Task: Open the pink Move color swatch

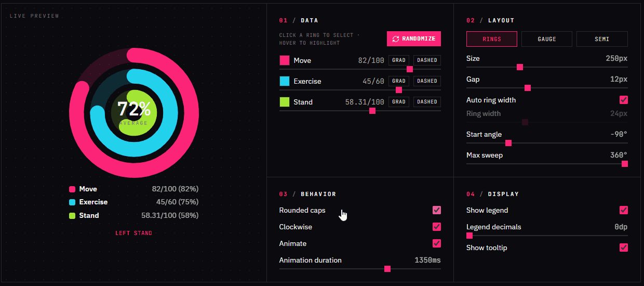Action: click(285, 60)
